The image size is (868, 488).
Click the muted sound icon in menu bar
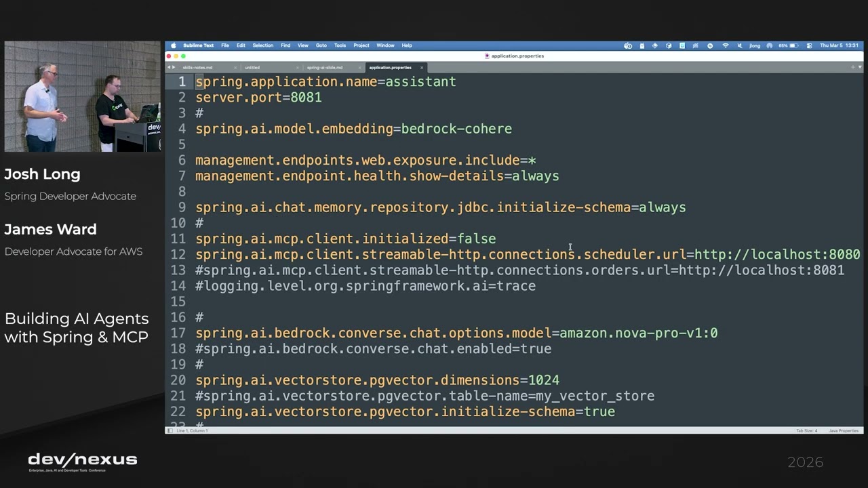point(740,45)
